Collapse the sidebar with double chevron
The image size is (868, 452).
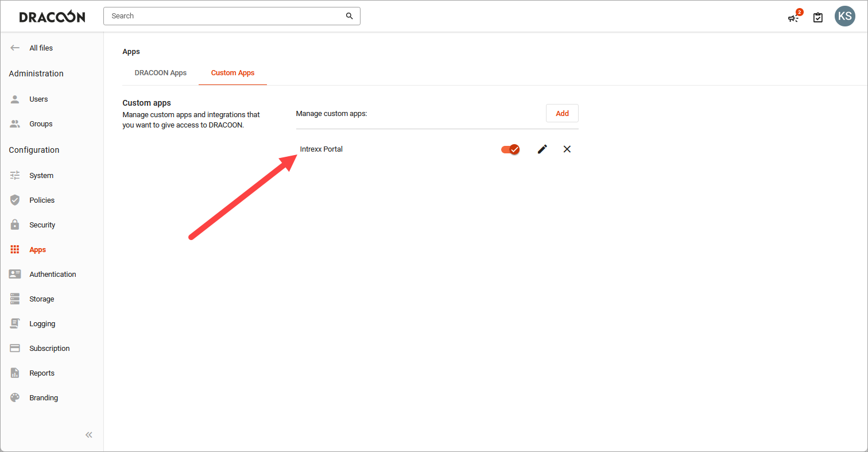point(89,435)
